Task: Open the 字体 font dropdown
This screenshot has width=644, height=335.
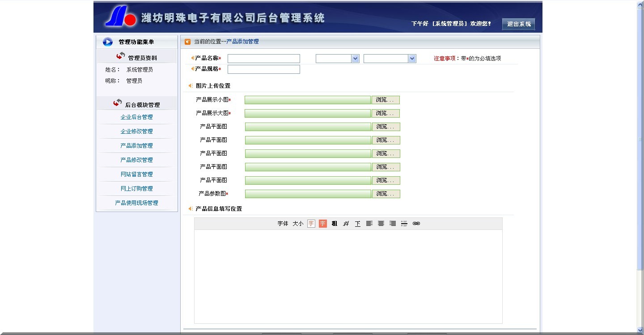Action: pyautogui.click(x=282, y=224)
